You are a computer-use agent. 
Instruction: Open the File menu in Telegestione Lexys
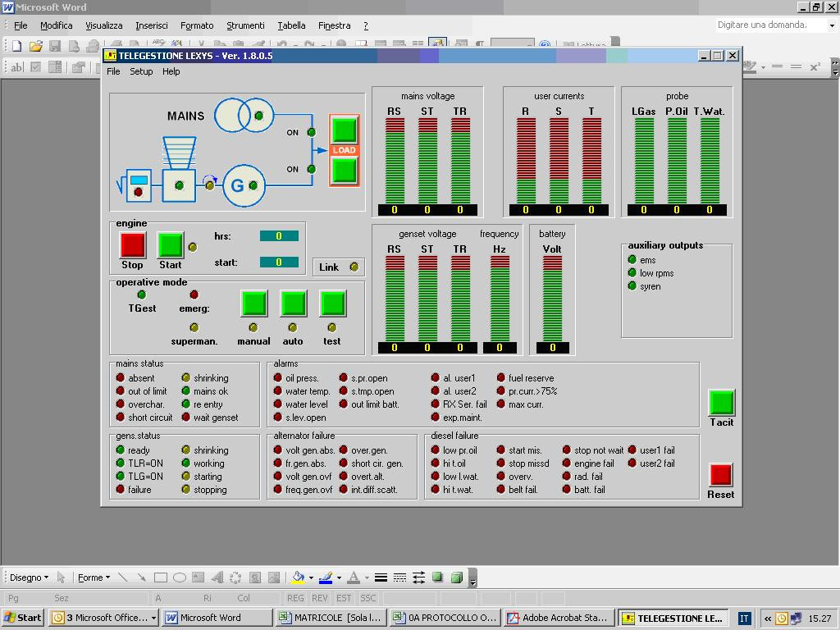[x=113, y=71]
